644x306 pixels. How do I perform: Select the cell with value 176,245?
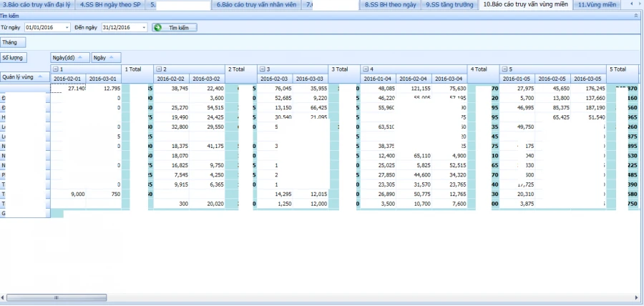[x=589, y=88]
